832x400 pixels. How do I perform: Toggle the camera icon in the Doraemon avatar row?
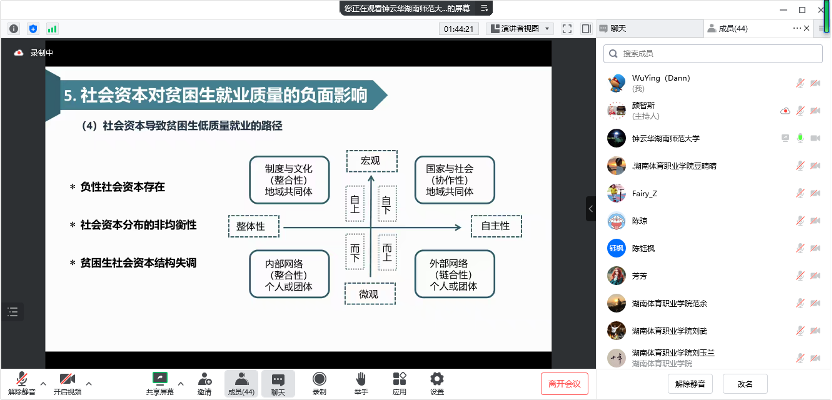pos(815,221)
